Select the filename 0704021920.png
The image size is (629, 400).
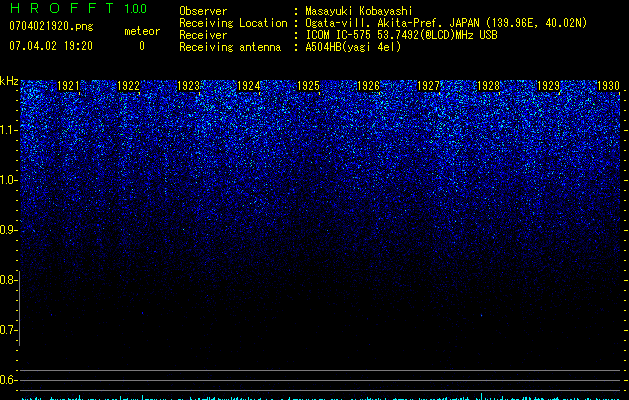51,26
